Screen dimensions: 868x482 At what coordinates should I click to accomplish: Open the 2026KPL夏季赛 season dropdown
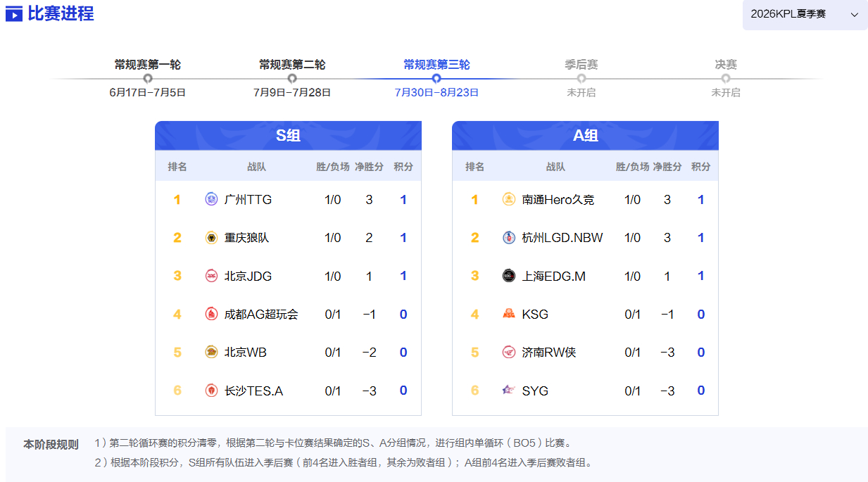pyautogui.click(x=805, y=15)
